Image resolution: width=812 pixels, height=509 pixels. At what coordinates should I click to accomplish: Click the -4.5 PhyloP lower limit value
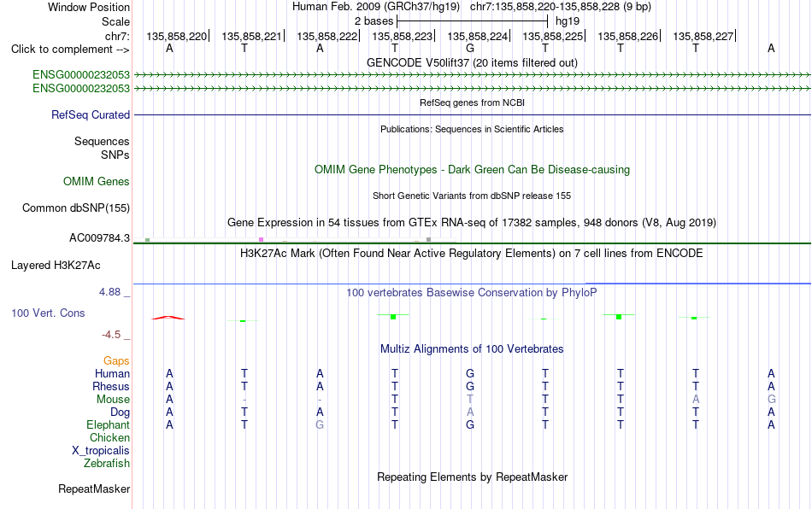[111, 335]
